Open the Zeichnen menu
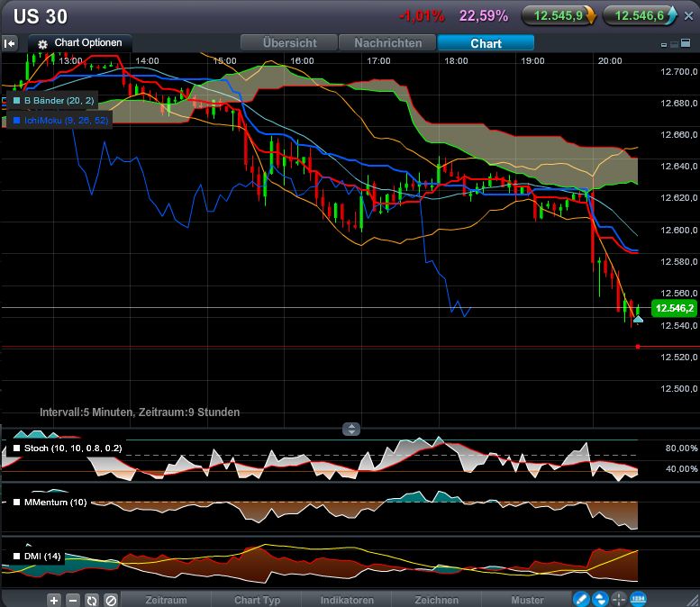 click(x=437, y=600)
